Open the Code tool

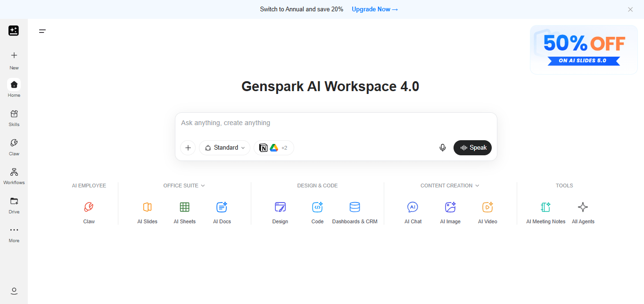(x=317, y=212)
